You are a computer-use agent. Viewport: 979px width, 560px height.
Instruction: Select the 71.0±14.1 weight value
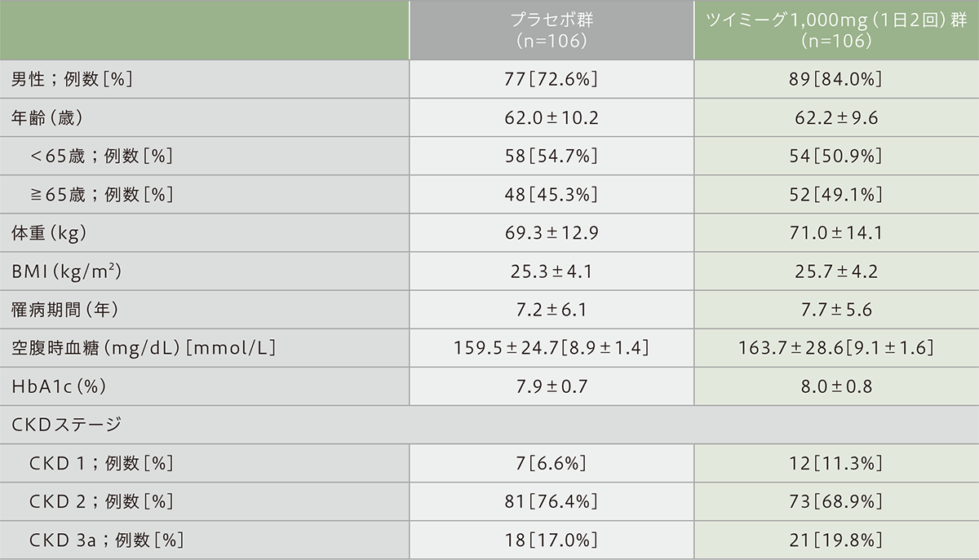coord(836,233)
